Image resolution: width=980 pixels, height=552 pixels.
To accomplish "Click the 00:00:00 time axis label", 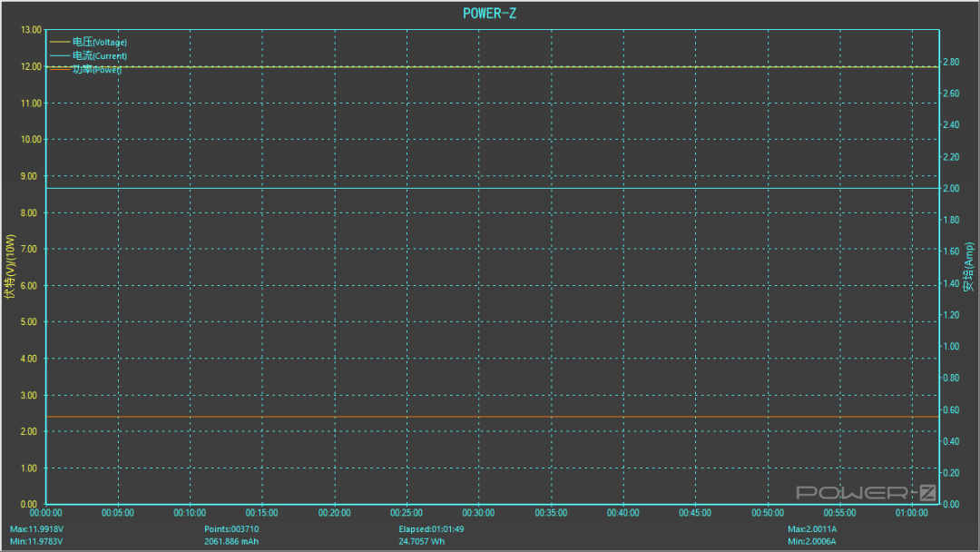I will [46, 513].
